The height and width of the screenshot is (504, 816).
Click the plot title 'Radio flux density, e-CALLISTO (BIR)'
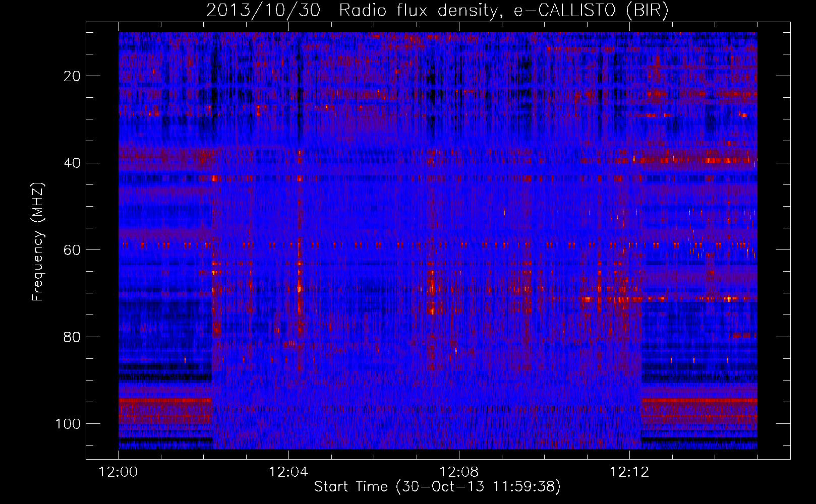(x=504, y=11)
